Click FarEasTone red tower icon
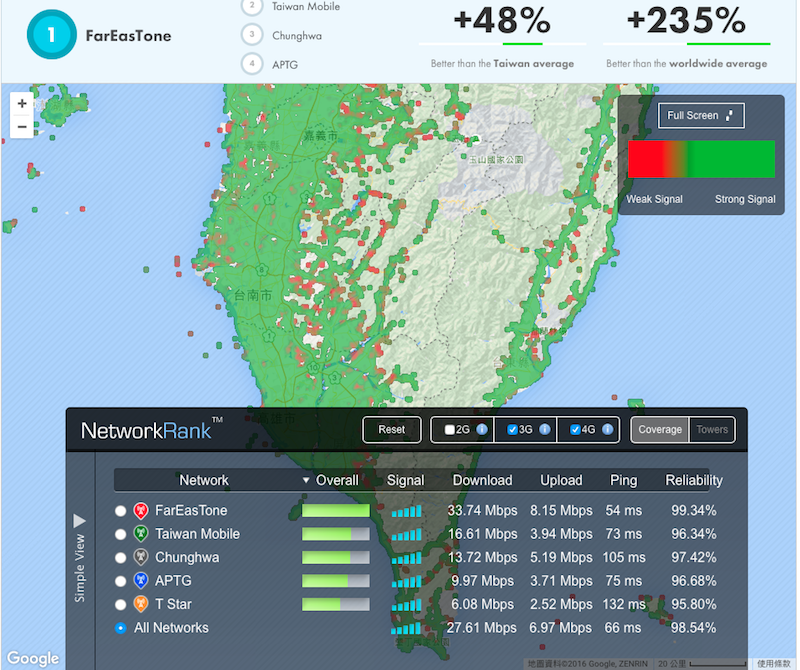Viewport: 800px width, 670px height. click(x=141, y=511)
